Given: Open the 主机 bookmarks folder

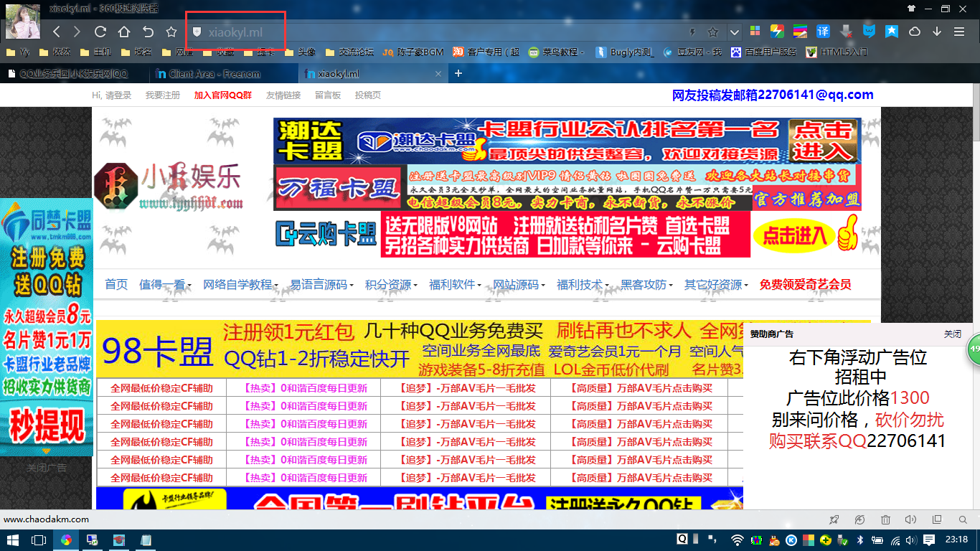Looking at the screenshot, I should click(95, 52).
